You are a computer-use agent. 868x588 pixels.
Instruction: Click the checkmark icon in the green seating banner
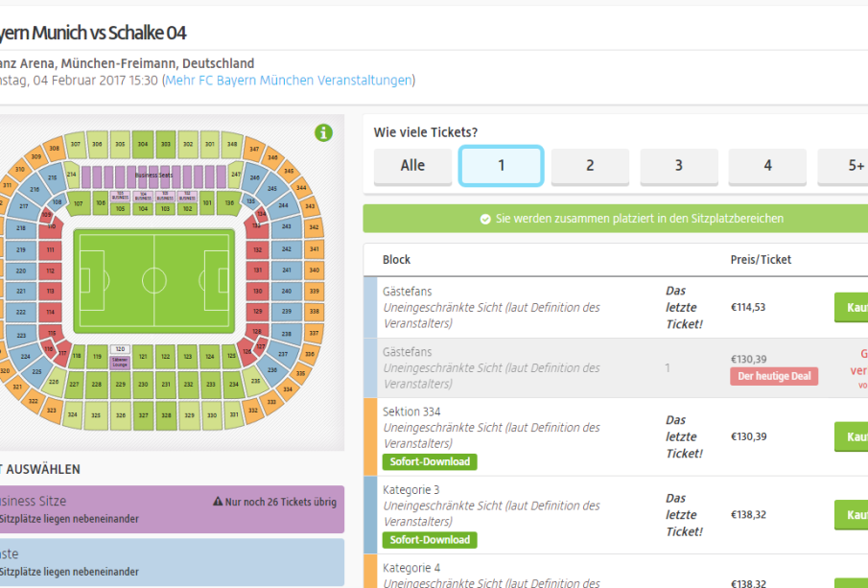[x=485, y=219]
